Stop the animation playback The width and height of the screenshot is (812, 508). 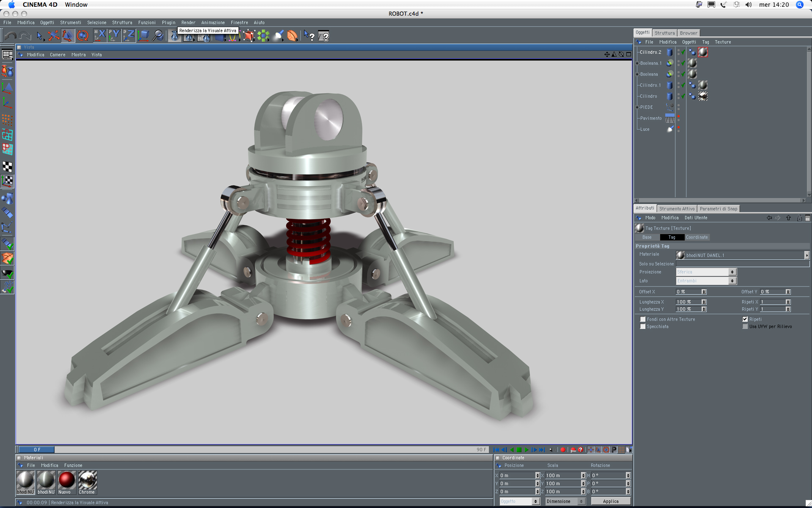[519, 450]
